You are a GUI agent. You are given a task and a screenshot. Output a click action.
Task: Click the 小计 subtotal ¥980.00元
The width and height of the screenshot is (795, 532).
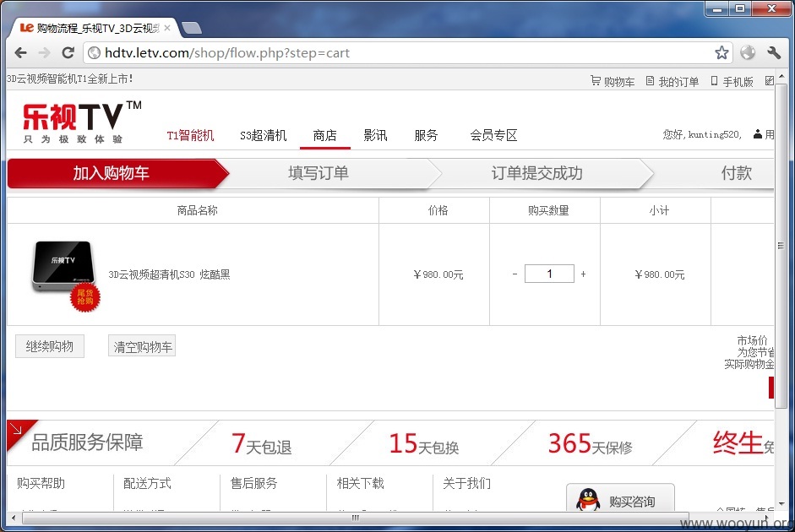(x=660, y=274)
